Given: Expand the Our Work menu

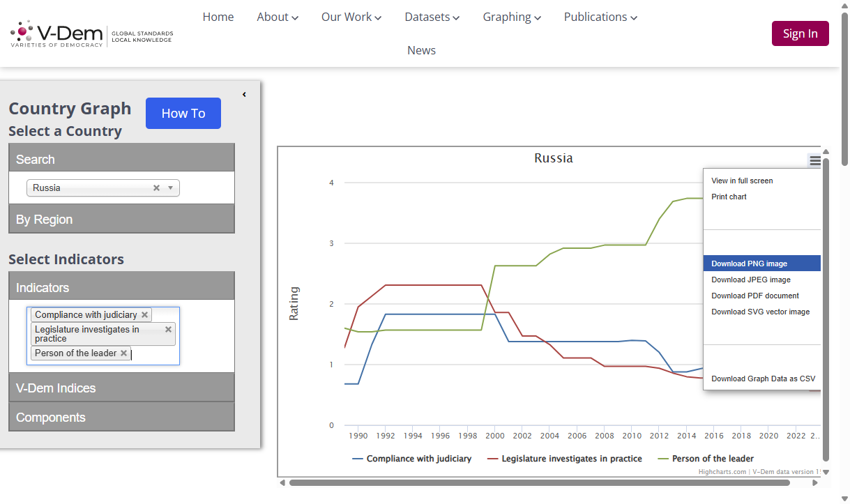Looking at the screenshot, I should [x=351, y=17].
